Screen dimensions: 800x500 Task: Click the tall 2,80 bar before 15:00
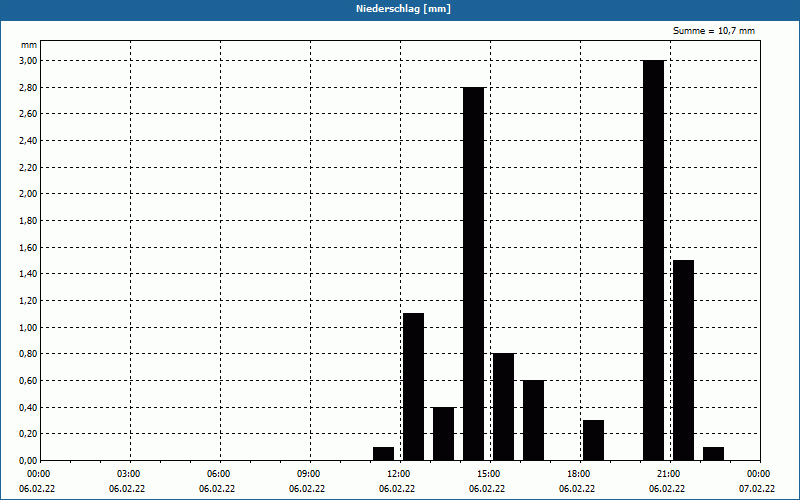click(473, 274)
